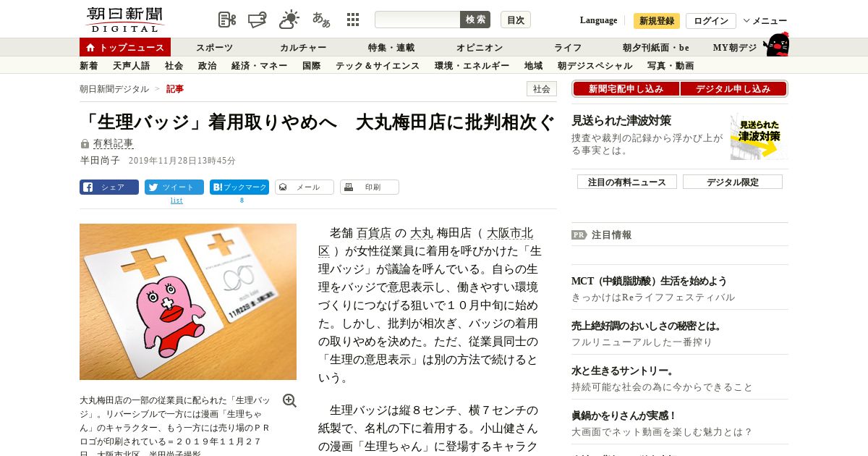The width and height of the screenshot is (868, 456).
Task: Open the grid apps menu icon
Action: coord(353,20)
